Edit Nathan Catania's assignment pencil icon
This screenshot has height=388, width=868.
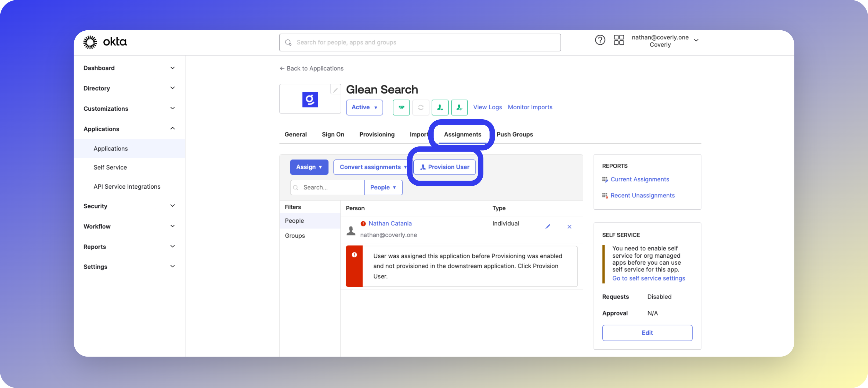pyautogui.click(x=548, y=227)
